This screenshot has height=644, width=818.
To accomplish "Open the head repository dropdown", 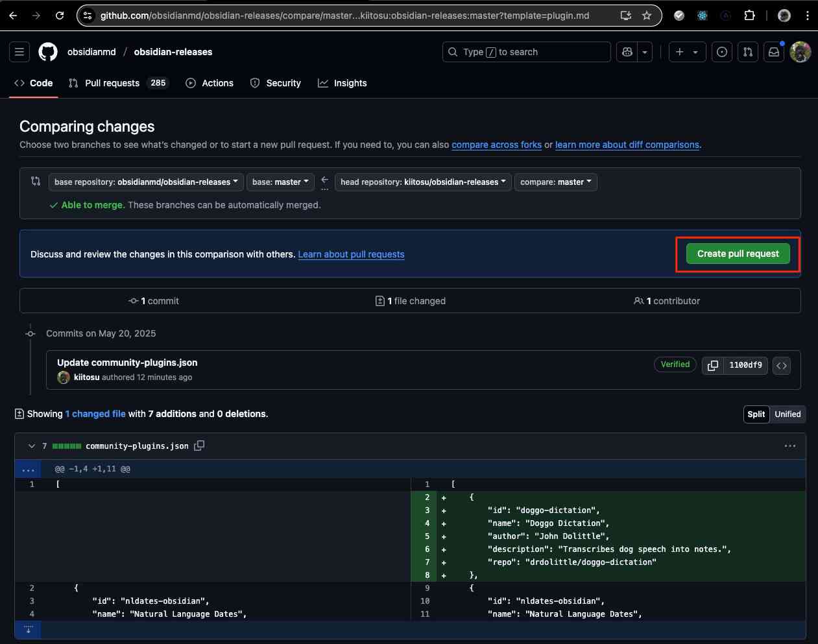I will 423,182.
